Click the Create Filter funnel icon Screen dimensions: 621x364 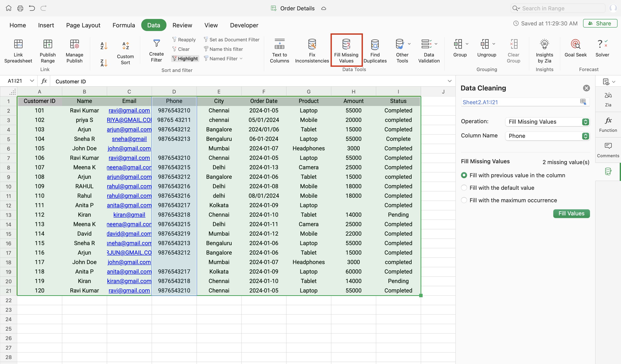click(156, 44)
